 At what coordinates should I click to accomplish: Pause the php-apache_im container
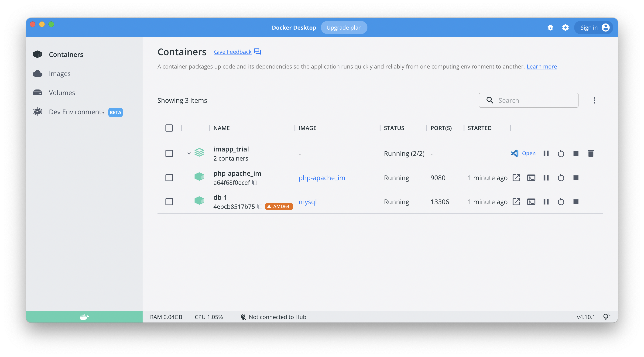coord(546,178)
